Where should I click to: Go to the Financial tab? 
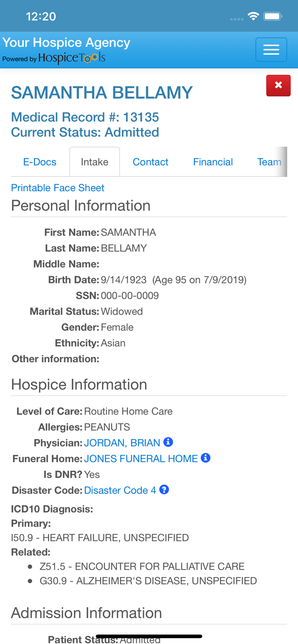(x=213, y=162)
